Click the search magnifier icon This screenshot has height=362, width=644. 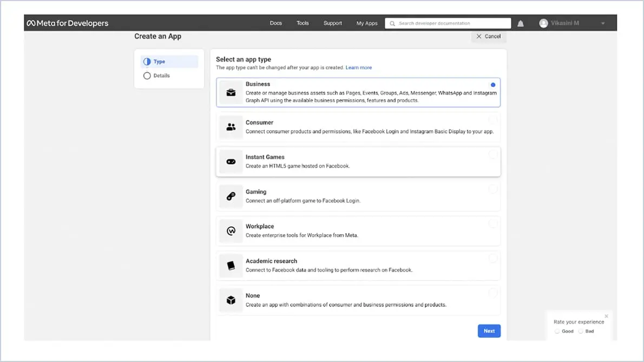[392, 23]
